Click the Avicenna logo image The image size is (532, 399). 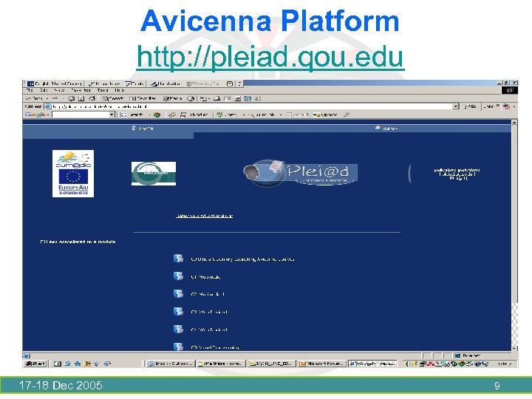tap(154, 174)
